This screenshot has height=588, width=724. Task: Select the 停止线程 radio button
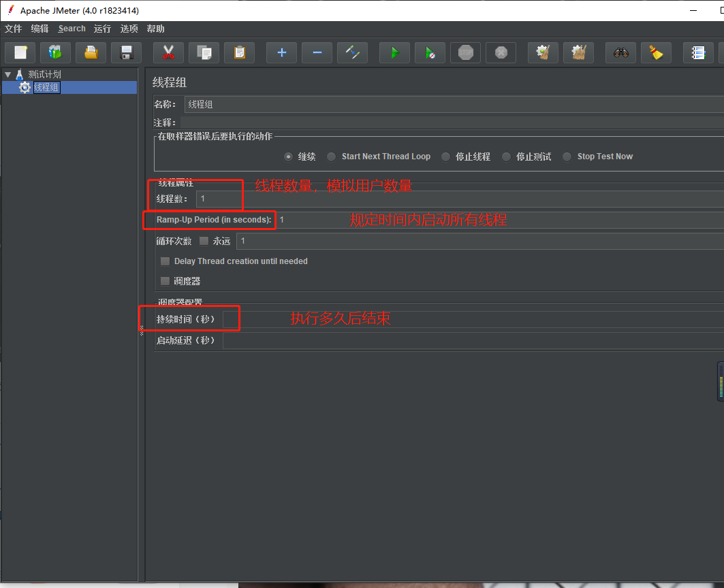445,157
